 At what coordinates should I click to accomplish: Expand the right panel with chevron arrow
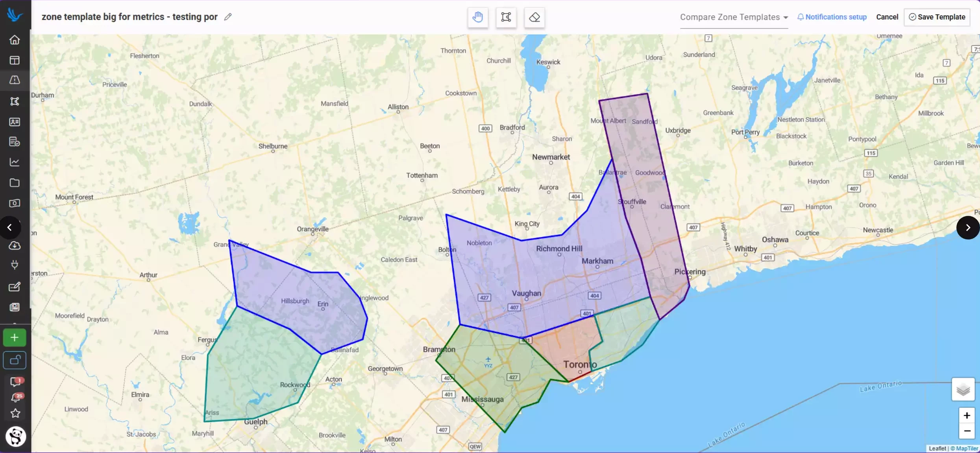968,227
